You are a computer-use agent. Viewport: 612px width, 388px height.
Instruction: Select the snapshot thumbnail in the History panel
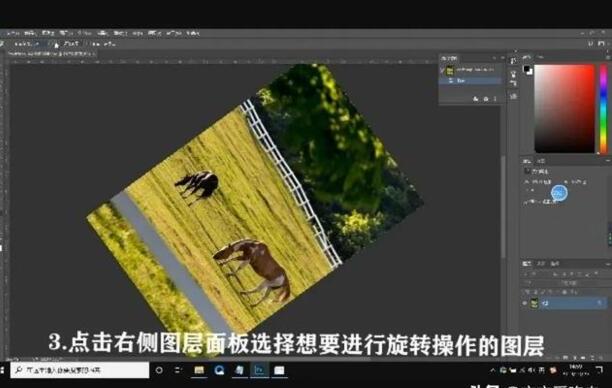(x=450, y=71)
